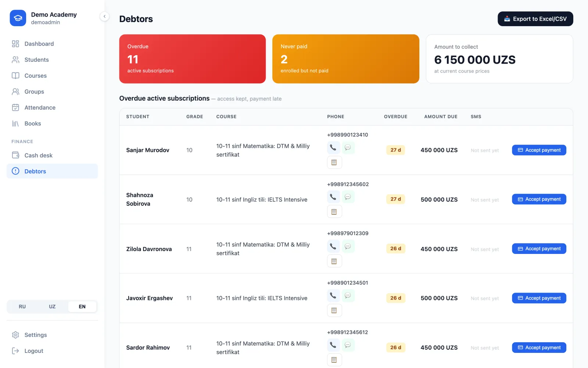Screen dimensions: 588x368
Task: Click message bubble icon for Sardor Rahimov
Action: [x=348, y=345]
